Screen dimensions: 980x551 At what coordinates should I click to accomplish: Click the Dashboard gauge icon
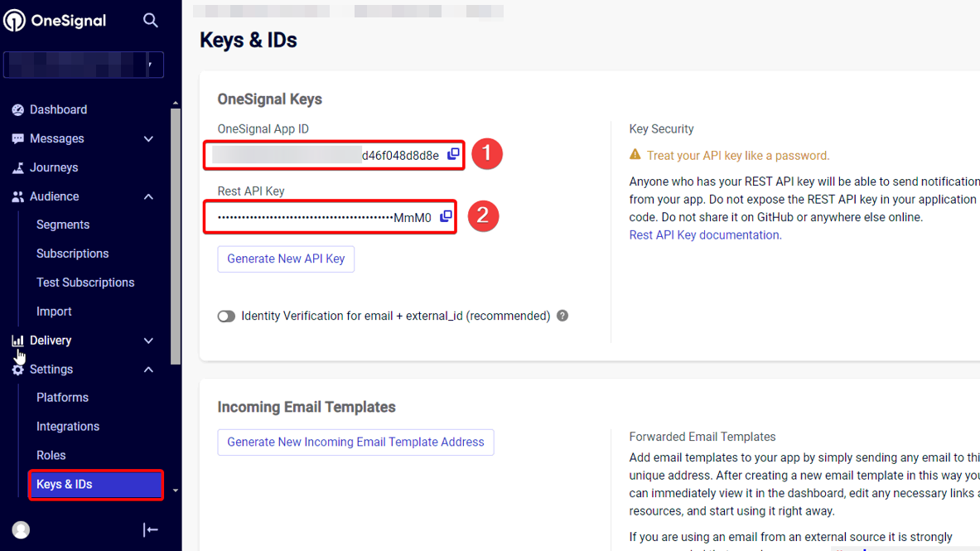point(17,110)
